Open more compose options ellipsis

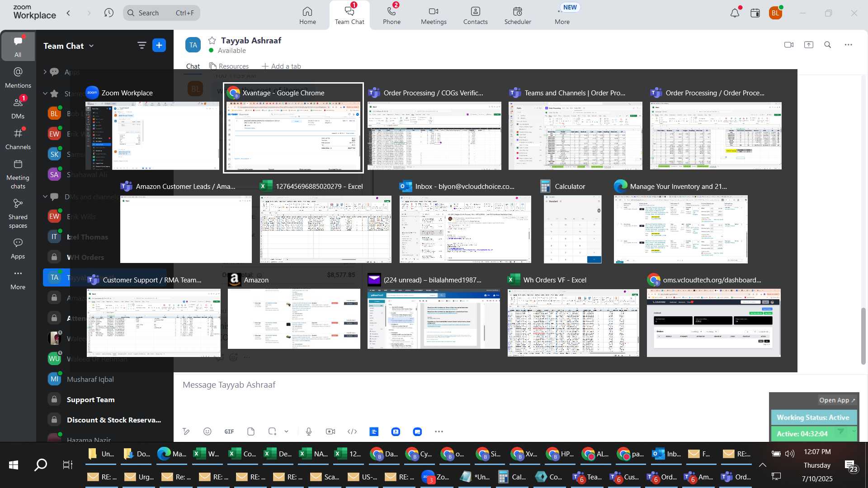(x=439, y=432)
